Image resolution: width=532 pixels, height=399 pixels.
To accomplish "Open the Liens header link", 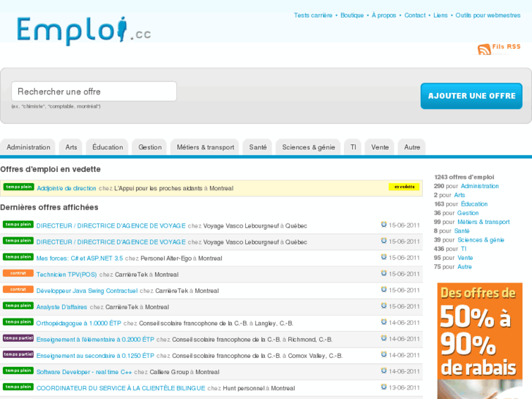I will [x=441, y=15].
